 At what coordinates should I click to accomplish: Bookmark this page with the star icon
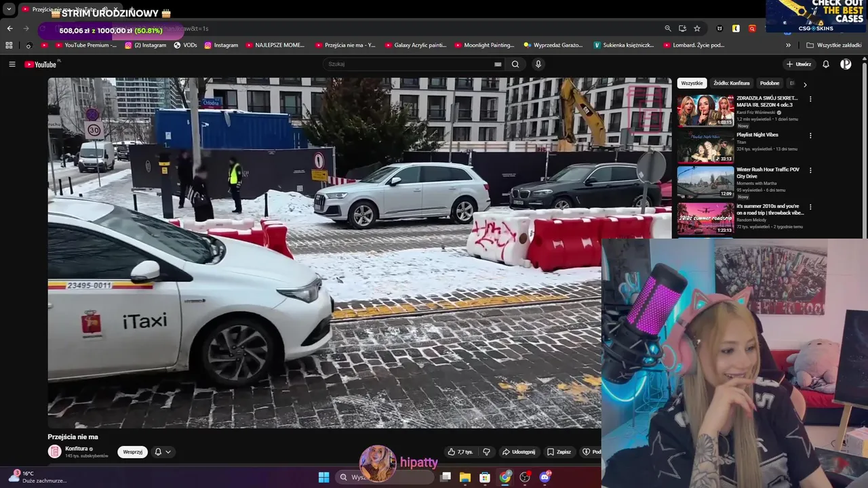[697, 28]
